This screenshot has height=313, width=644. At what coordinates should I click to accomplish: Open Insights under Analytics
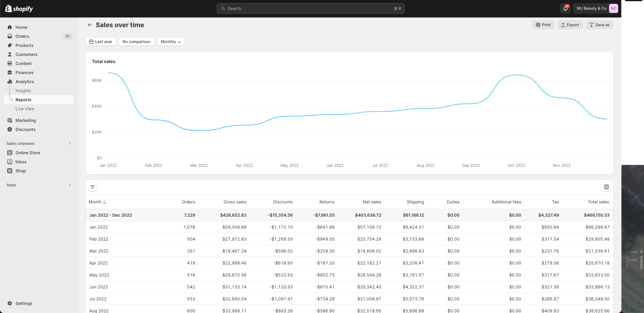(23, 91)
